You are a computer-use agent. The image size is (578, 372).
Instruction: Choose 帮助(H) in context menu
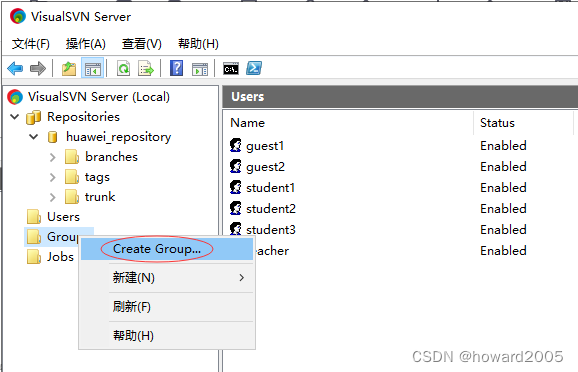click(x=167, y=336)
